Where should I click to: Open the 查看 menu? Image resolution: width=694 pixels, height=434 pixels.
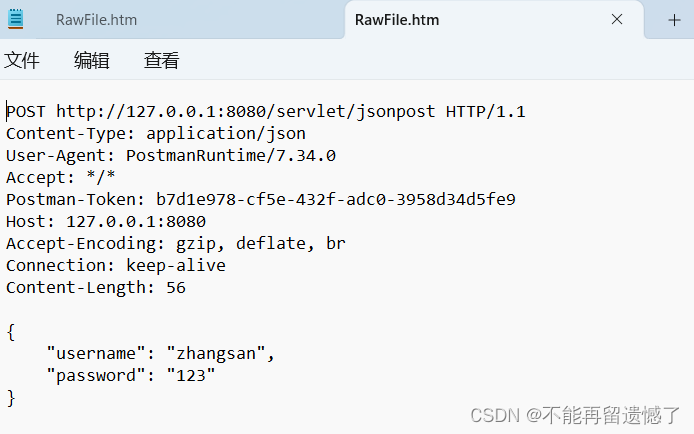[162, 60]
